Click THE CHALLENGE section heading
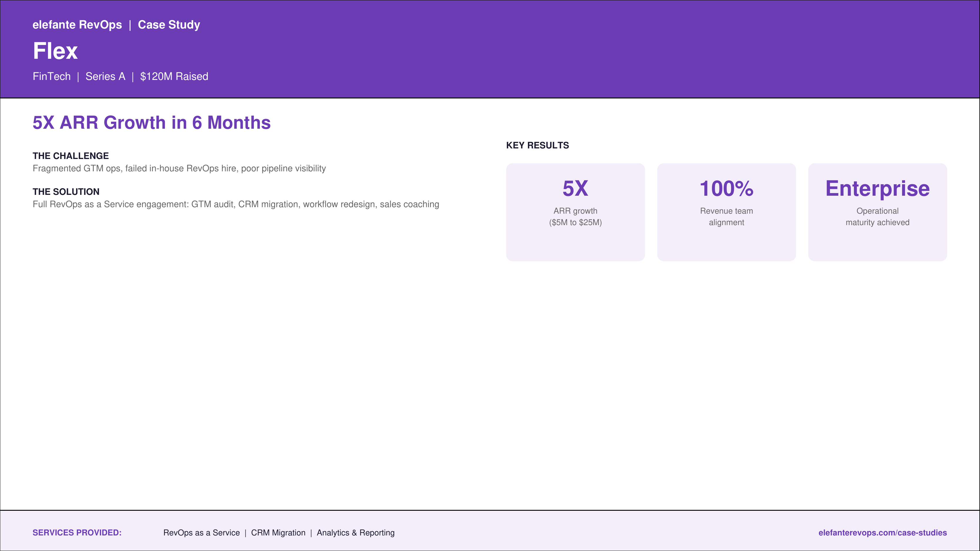 click(x=71, y=155)
